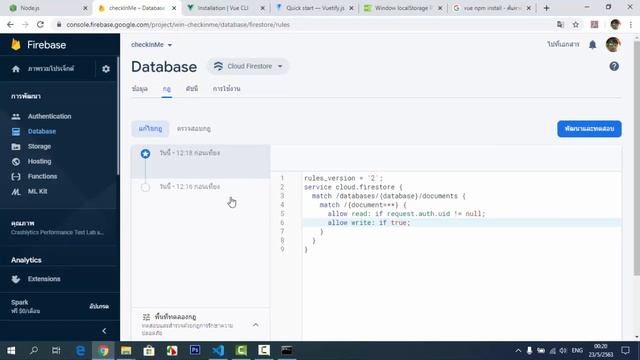The width and height of the screenshot is (640, 360).
Task: Click the Firebase logo icon
Action: tap(16, 44)
